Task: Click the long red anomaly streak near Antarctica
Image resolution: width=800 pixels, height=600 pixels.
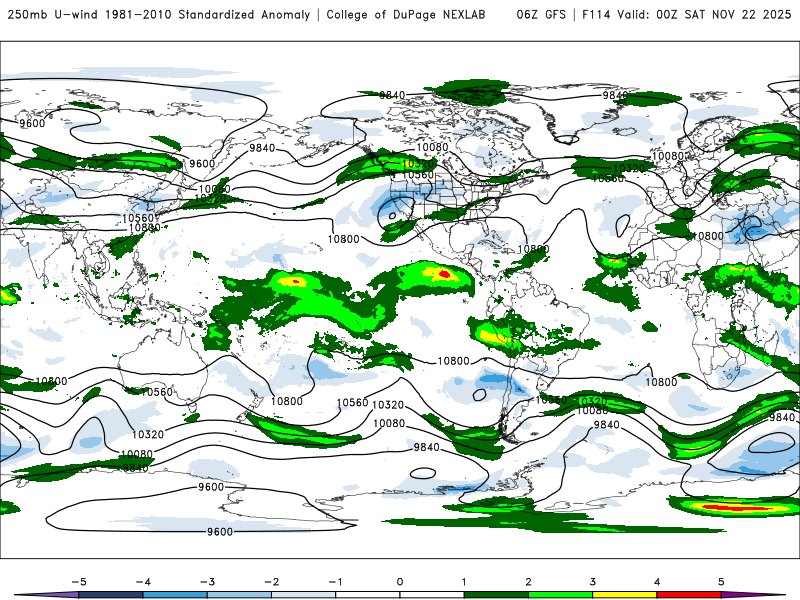Action: point(736,508)
